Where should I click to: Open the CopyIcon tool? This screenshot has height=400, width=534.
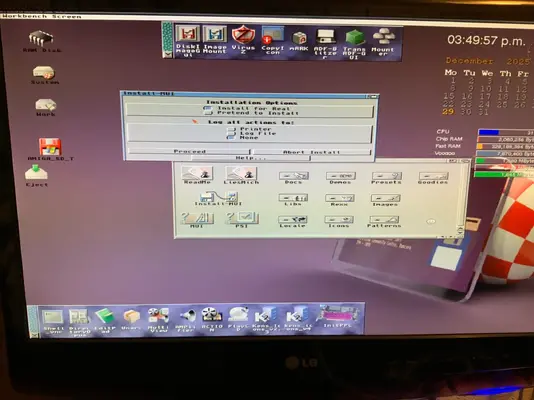273,41
